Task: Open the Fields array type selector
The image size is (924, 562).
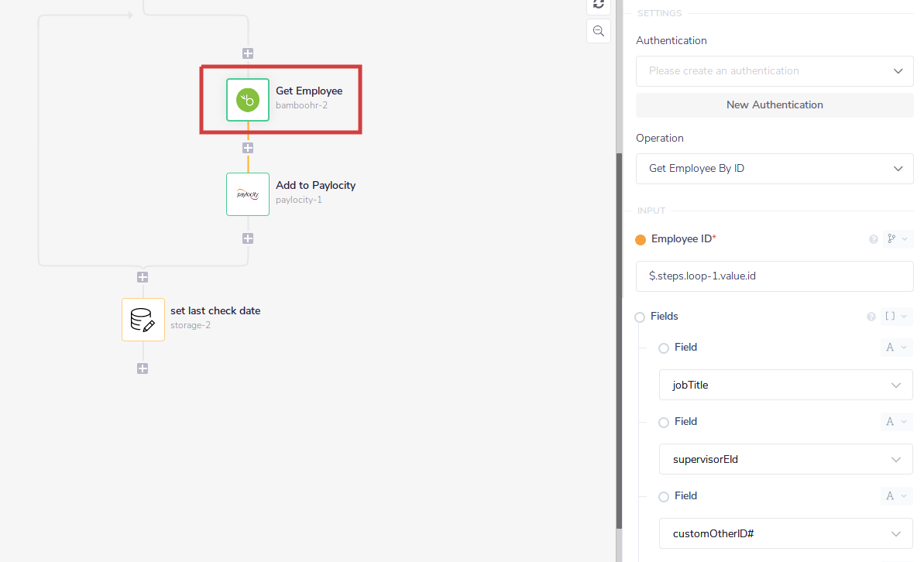Action: pos(895,317)
